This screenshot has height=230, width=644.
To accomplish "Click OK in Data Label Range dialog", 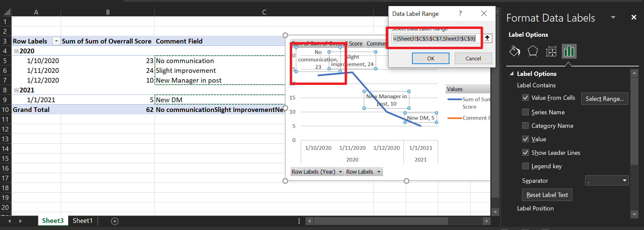I will (431, 58).
